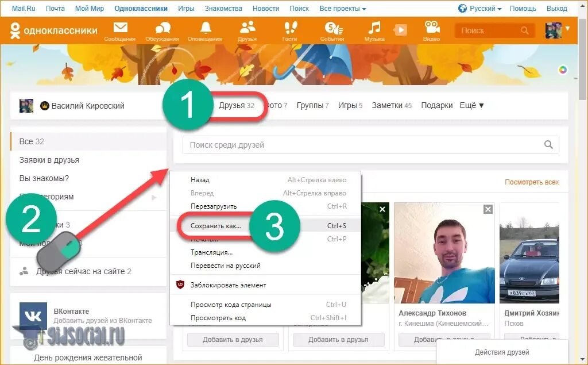Open Mail.Ru link in top bar
The image size is (588, 365).
23,8
